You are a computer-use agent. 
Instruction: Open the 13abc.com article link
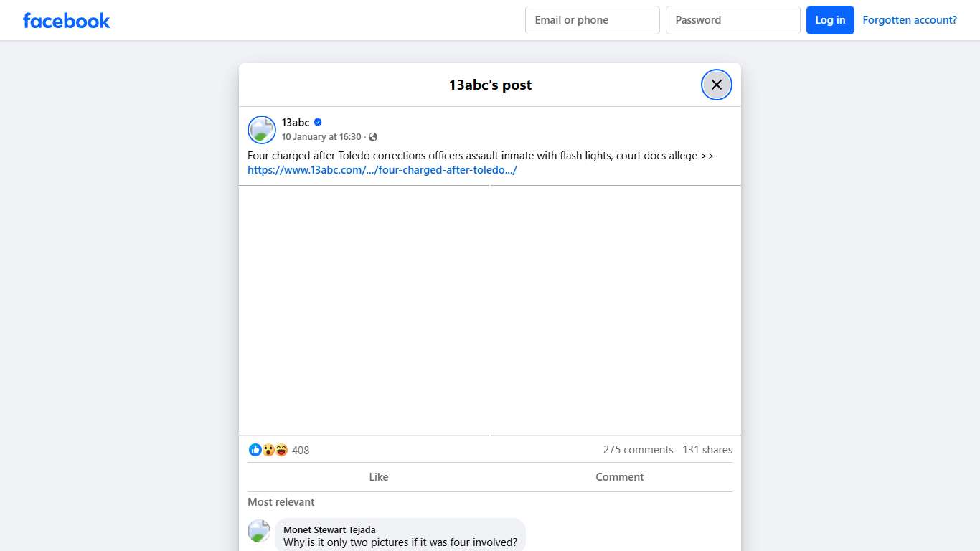click(382, 170)
